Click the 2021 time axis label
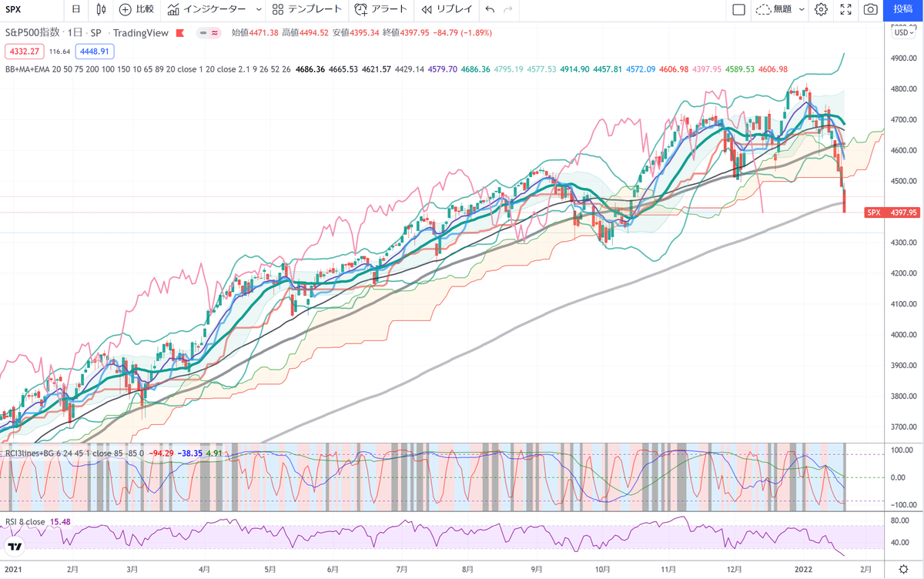The width and height of the screenshot is (924, 579). click(13, 570)
